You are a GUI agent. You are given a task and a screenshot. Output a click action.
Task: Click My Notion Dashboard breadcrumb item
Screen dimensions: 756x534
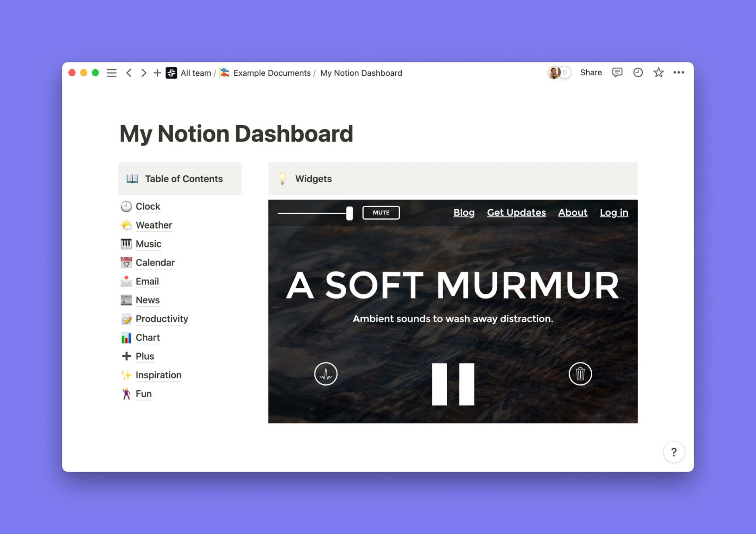click(x=361, y=73)
